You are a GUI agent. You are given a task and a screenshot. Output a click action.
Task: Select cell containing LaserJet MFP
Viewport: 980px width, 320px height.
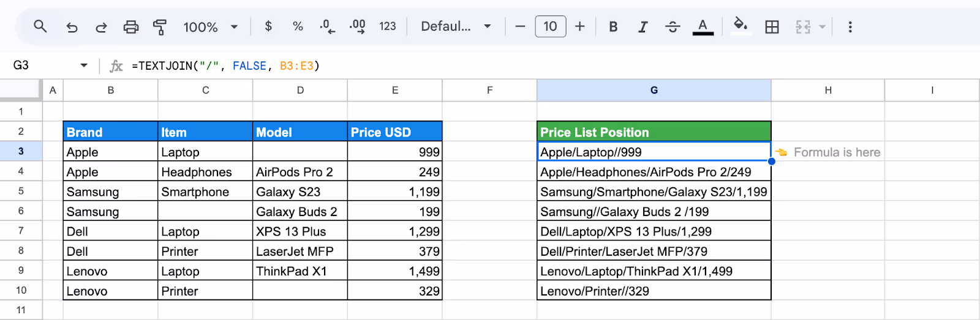click(300, 251)
